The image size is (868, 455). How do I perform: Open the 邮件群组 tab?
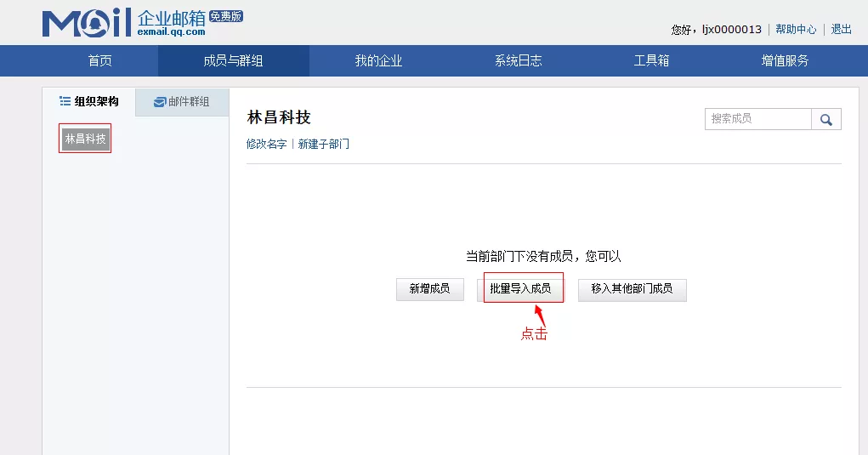pyautogui.click(x=182, y=102)
